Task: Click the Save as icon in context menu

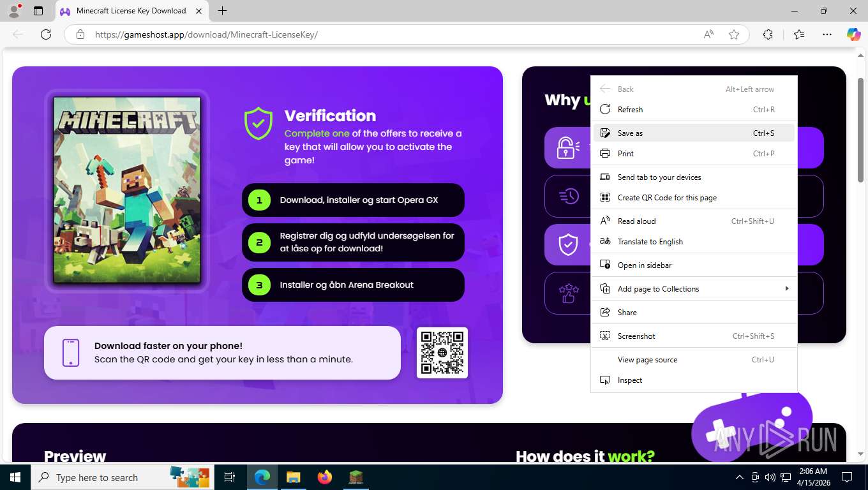Action: click(605, 133)
